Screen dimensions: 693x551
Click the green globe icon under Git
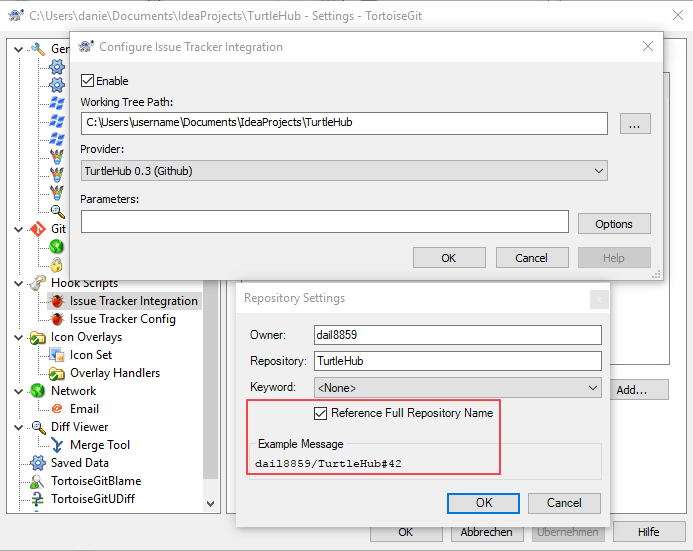click(57, 247)
